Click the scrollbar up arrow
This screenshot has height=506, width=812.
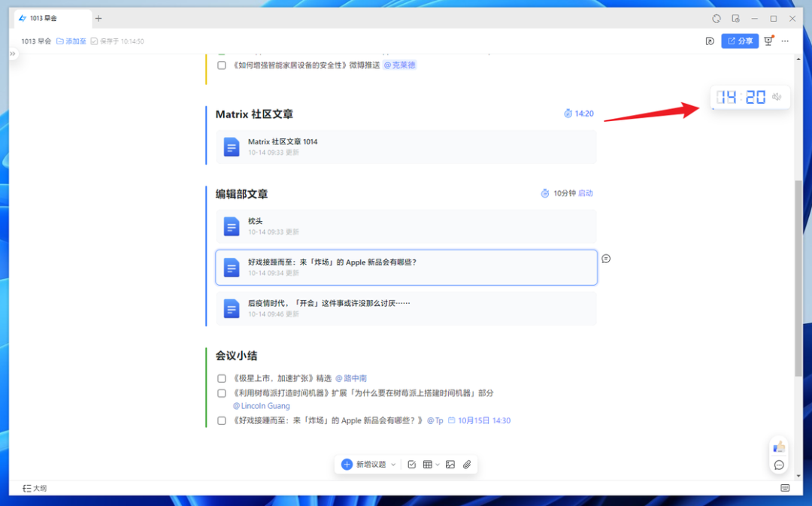coord(798,59)
